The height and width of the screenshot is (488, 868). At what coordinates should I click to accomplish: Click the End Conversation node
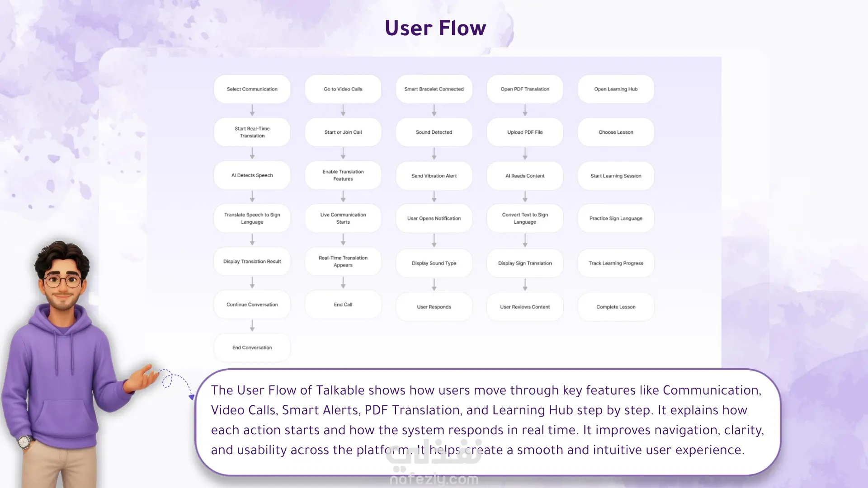252,347
